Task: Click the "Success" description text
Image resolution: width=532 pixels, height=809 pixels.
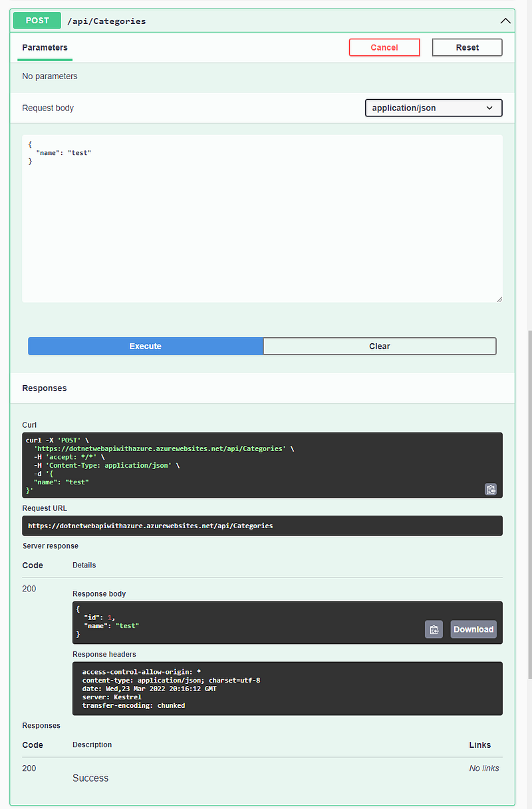Action: 90,778
